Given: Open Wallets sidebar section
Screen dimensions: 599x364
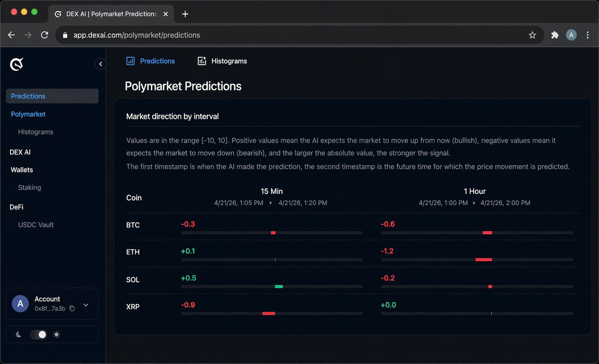Looking at the screenshot, I should point(22,170).
